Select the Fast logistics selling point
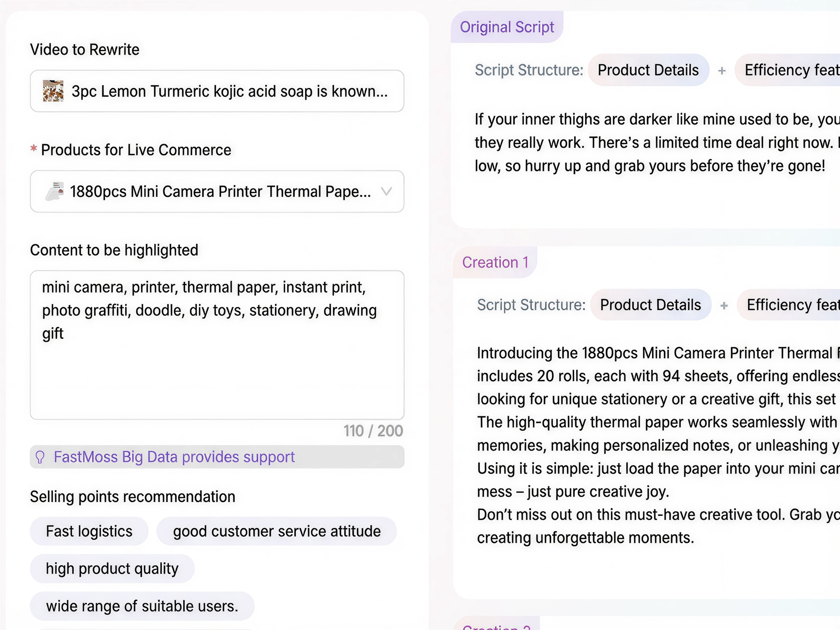The image size is (840, 630). click(89, 531)
